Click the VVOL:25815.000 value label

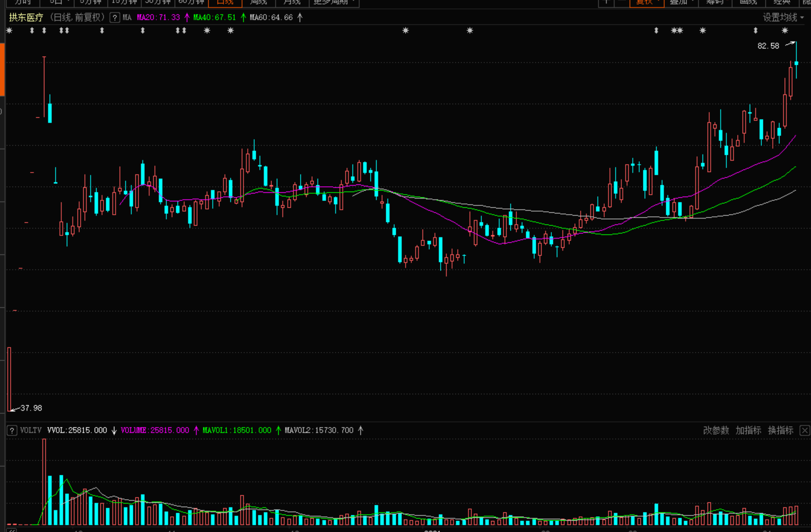point(77,431)
